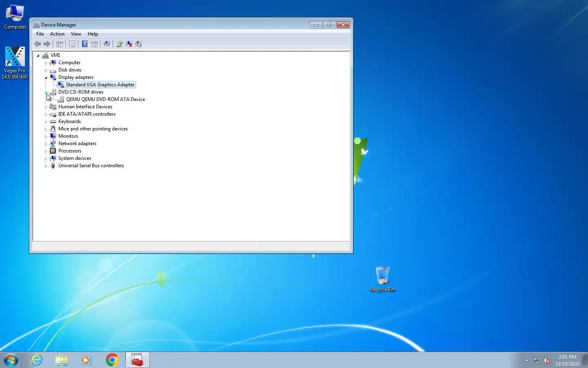This screenshot has width=588, height=368.
Task: Open the Action menu
Action: pos(57,34)
